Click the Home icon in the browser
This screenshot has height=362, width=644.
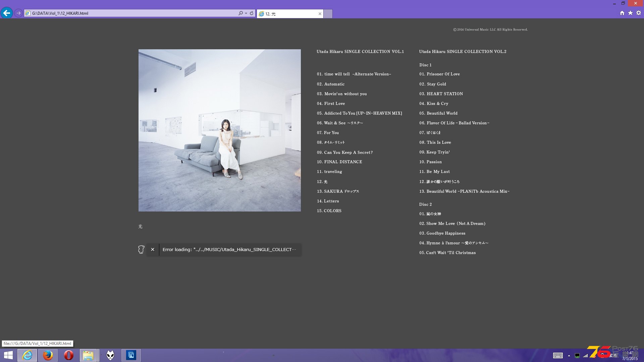coord(622,13)
